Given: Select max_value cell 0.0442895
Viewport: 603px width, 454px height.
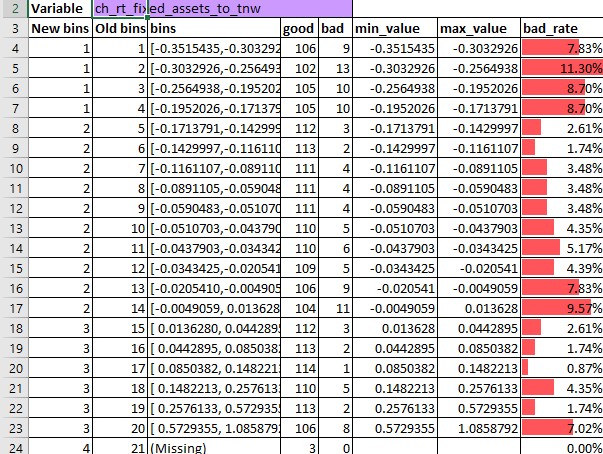Looking at the screenshot, I should click(x=479, y=328).
